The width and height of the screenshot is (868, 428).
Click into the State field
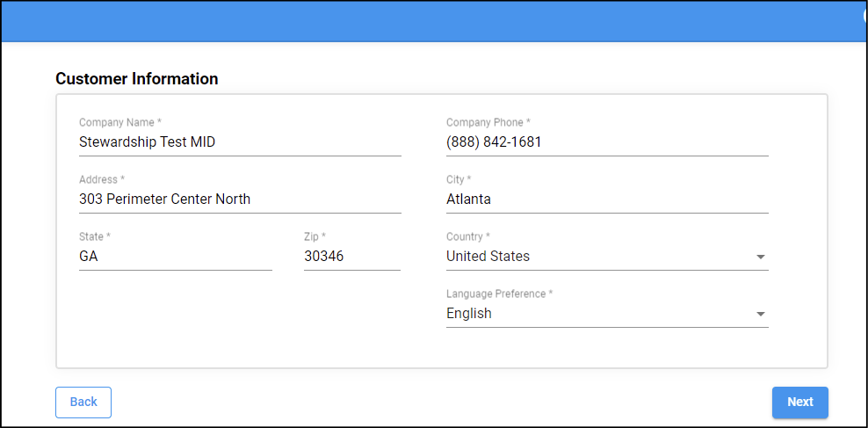click(x=175, y=257)
